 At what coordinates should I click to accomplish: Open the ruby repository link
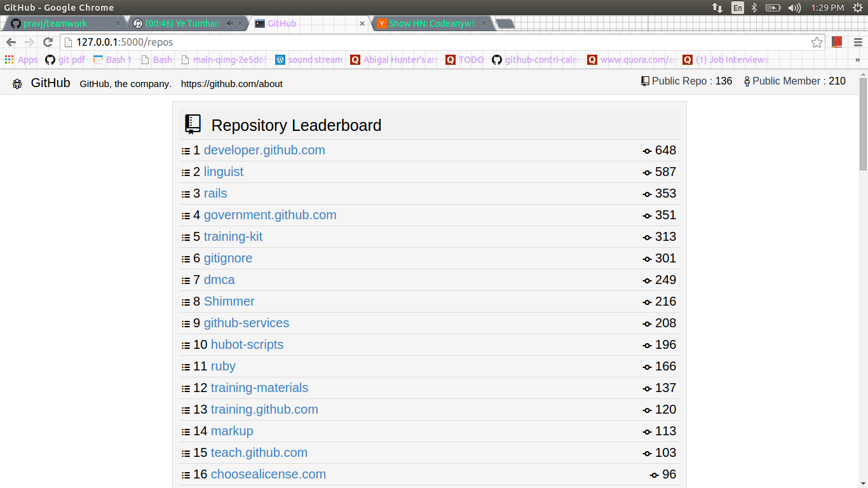point(223,367)
